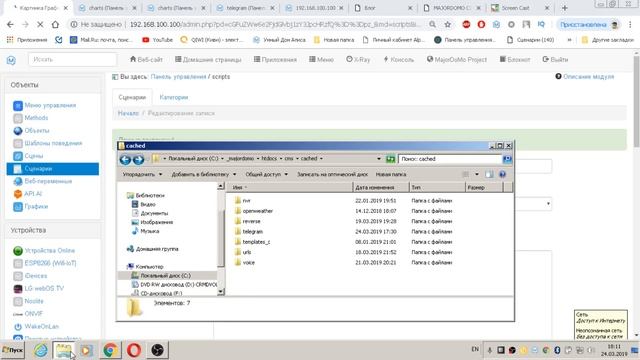Switch to the Категории tab
This screenshot has width=640, height=360.
coord(173,98)
